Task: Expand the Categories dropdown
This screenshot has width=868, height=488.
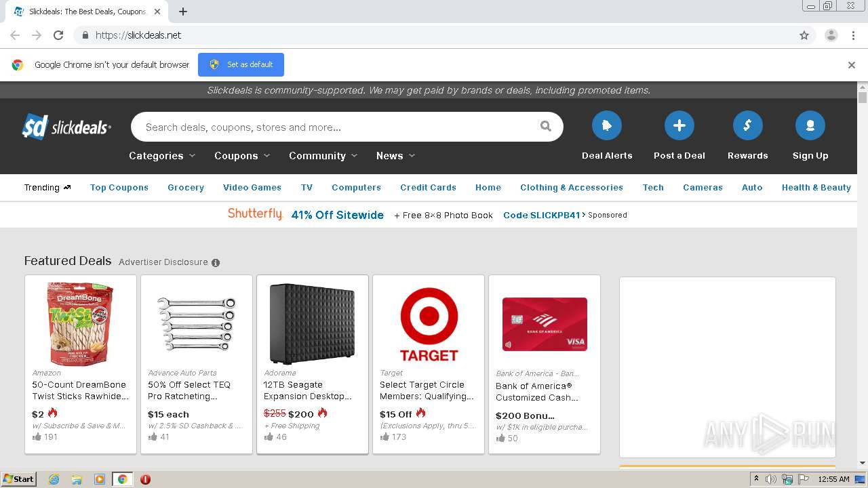Action: 162,156
